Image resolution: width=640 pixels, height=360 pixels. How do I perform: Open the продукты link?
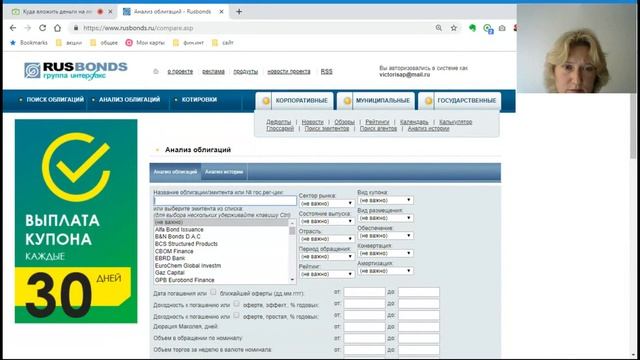[x=245, y=71]
